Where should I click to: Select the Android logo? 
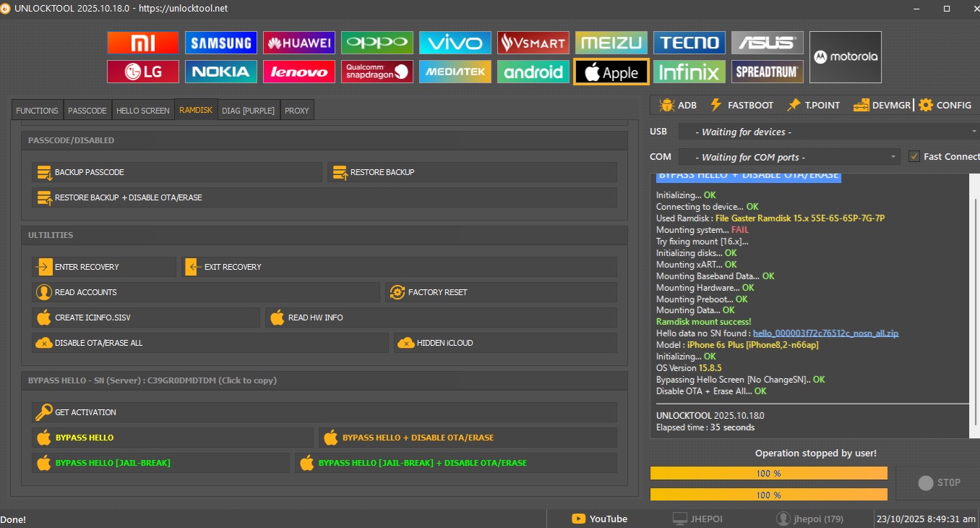[533, 72]
